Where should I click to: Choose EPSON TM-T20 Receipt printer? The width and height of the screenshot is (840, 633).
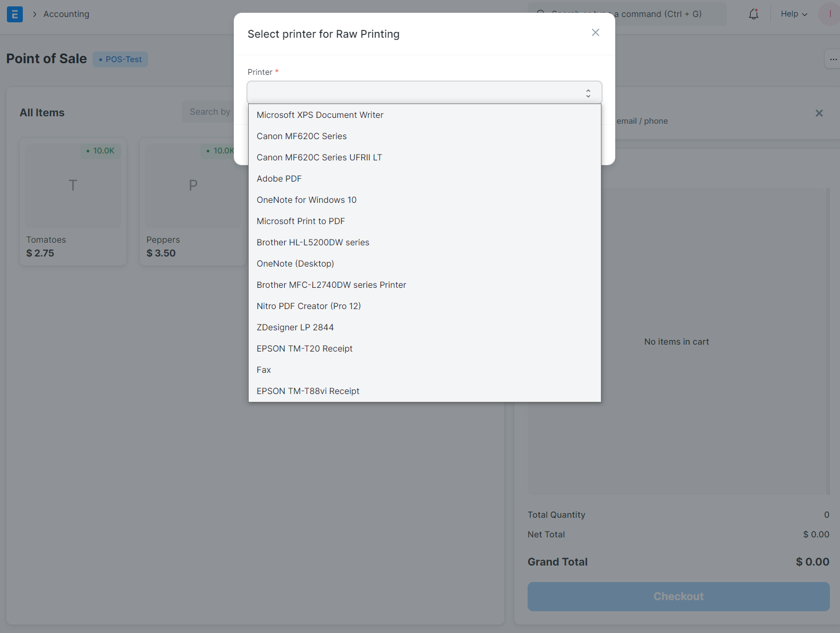pos(425,348)
